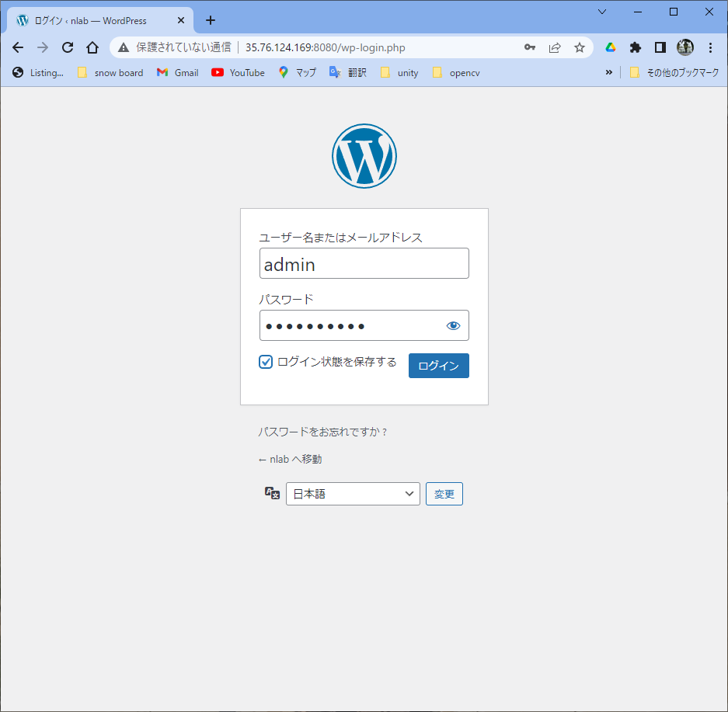Follow the ← nlab へ移動 link
Viewport: 728px width, 712px height.
(x=290, y=460)
